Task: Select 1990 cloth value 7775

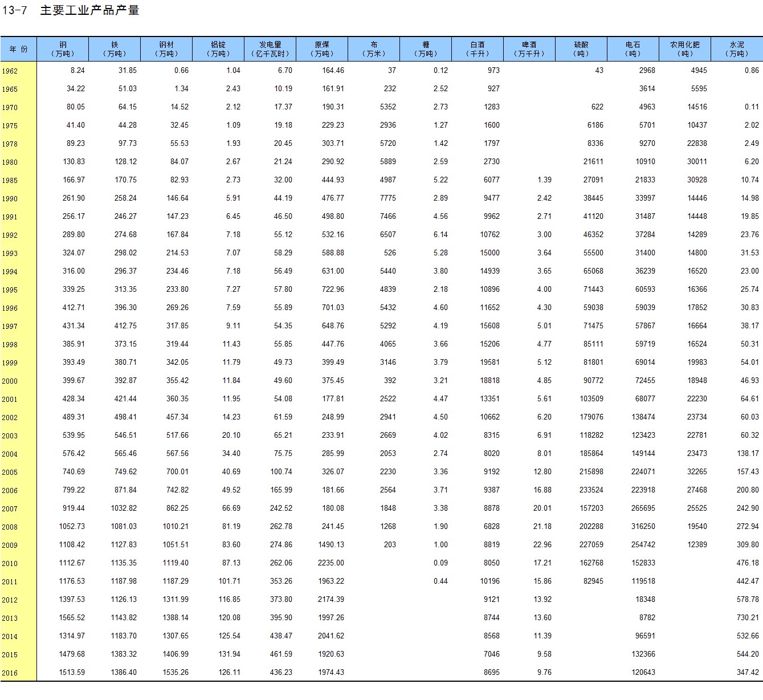Action: (x=387, y=198)
